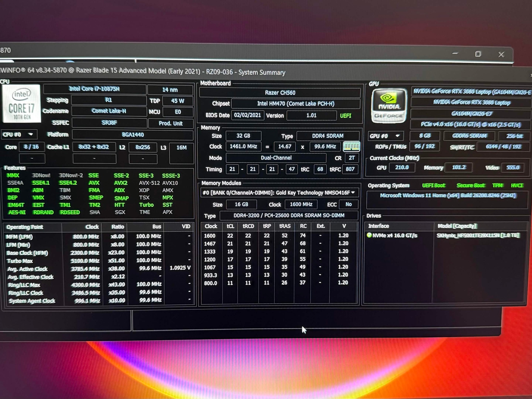The image size is (532, 399).
Task: Click the UEFI Boot indicator
Action: coord(434,185)
